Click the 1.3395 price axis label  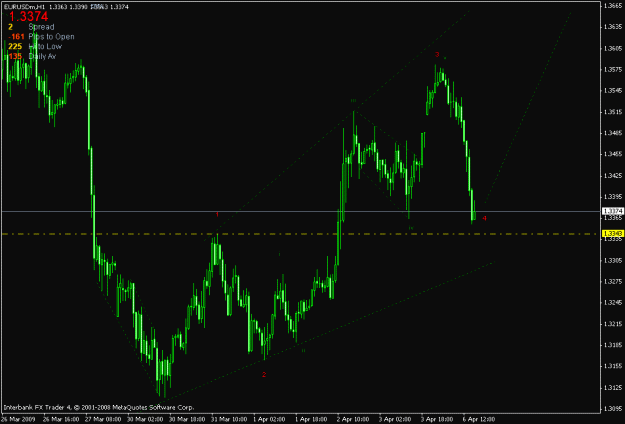tap(612, 196)
